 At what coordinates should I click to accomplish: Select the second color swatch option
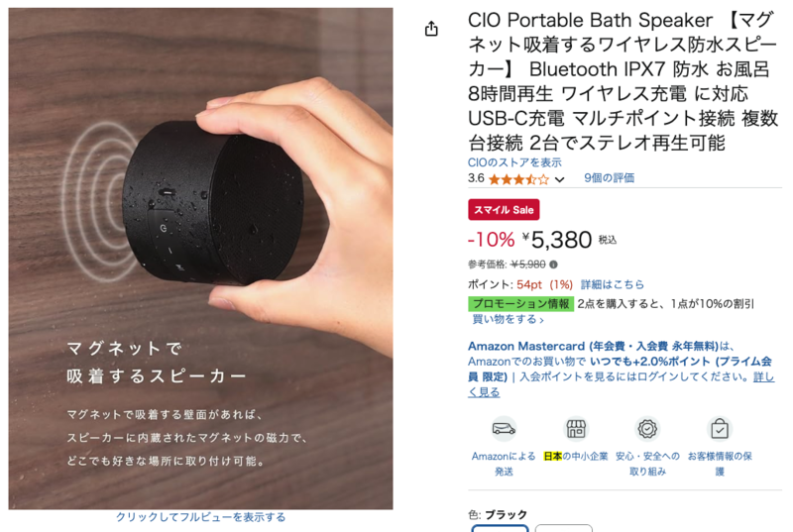click(563, 528)
